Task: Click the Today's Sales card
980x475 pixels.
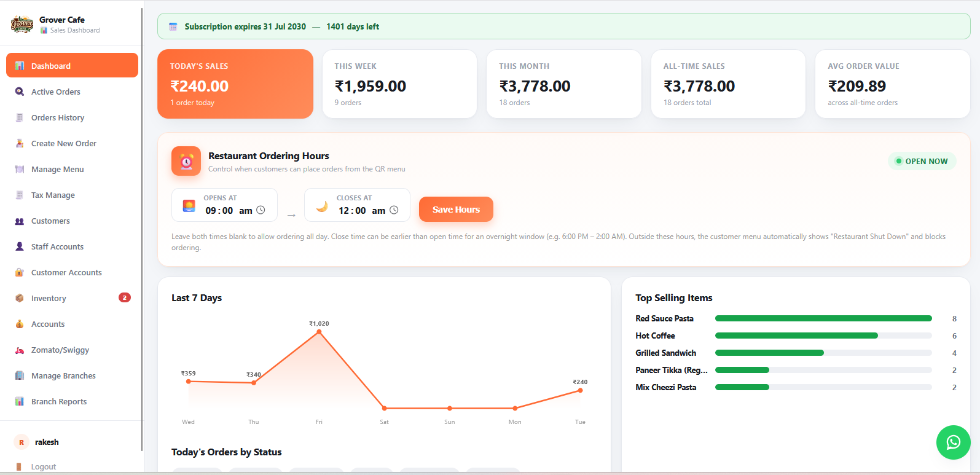Action: pyautogui.click(x=235, y=84)
